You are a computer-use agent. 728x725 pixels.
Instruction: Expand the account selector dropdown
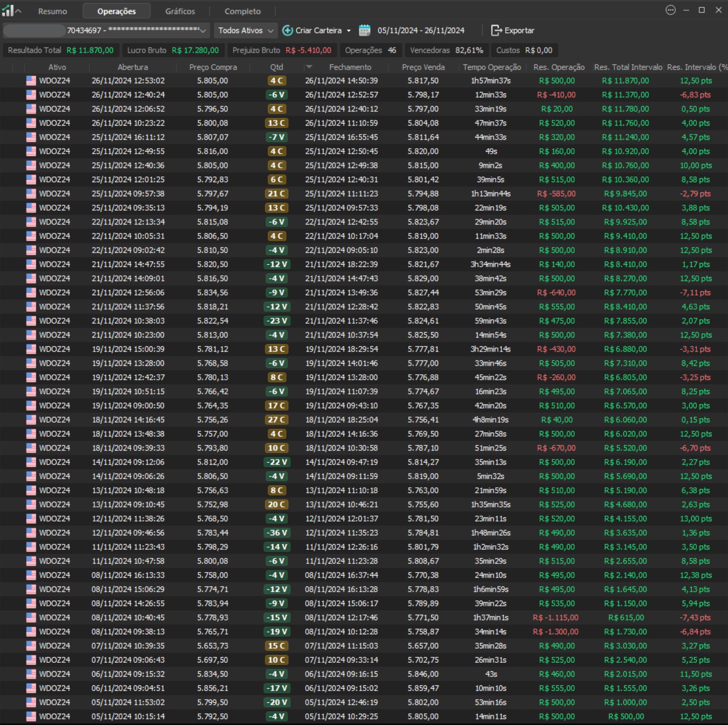[x=202, y=31]
